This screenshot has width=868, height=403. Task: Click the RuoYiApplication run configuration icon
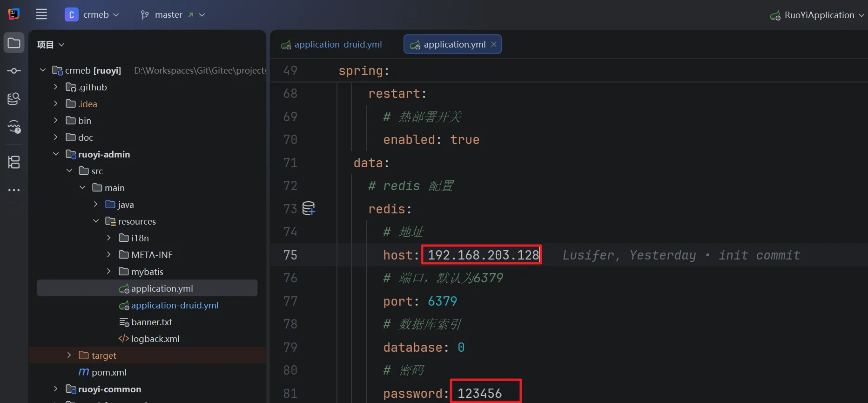click(775, 15)
